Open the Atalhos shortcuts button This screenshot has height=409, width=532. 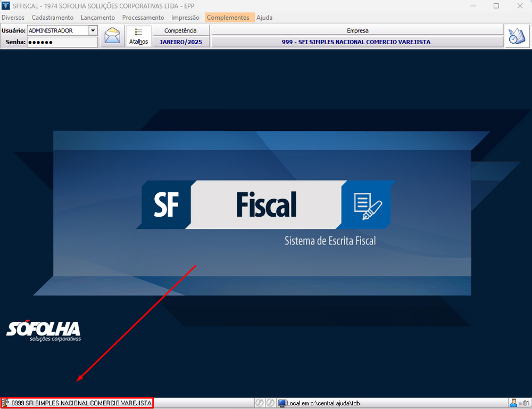tap(139, 36)
